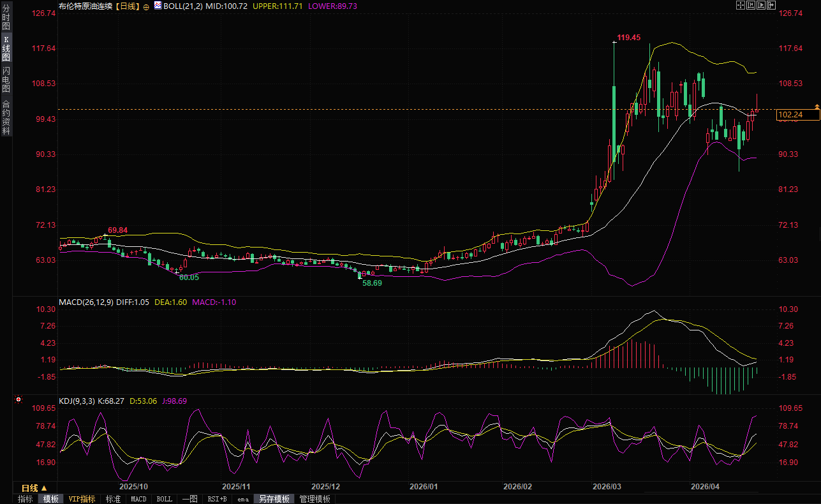Click the circled plus icon beside 【日线】
Image resolution: width=821 pixels, height=504 pixels.
tap(146, 6)
